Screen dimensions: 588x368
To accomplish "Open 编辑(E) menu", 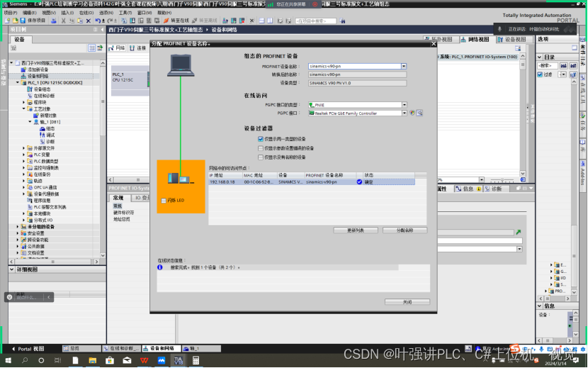I will (29, 13).
